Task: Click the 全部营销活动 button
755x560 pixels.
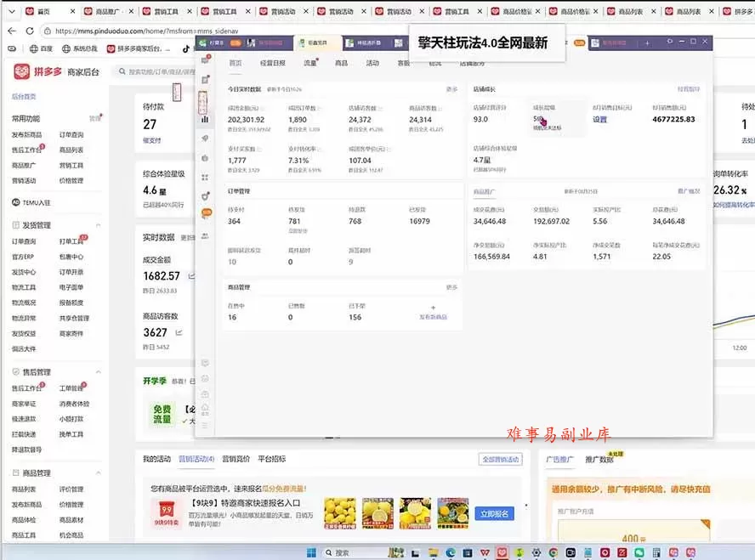Action: coord(501,460)
